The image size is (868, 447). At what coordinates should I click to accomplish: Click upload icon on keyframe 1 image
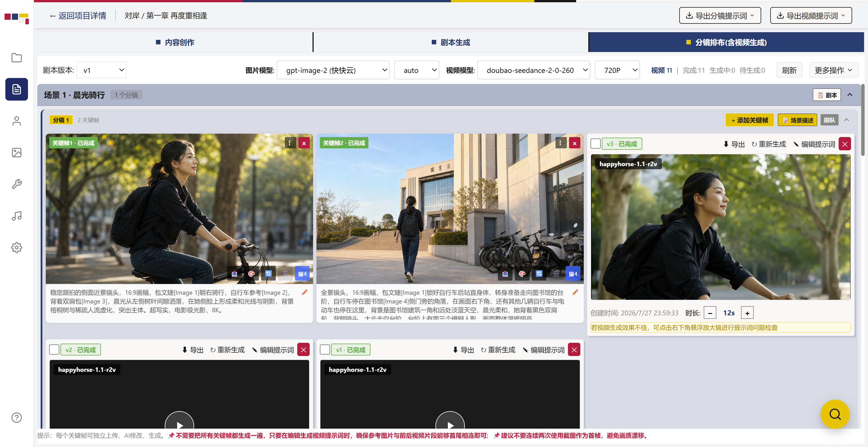(235, 274)
